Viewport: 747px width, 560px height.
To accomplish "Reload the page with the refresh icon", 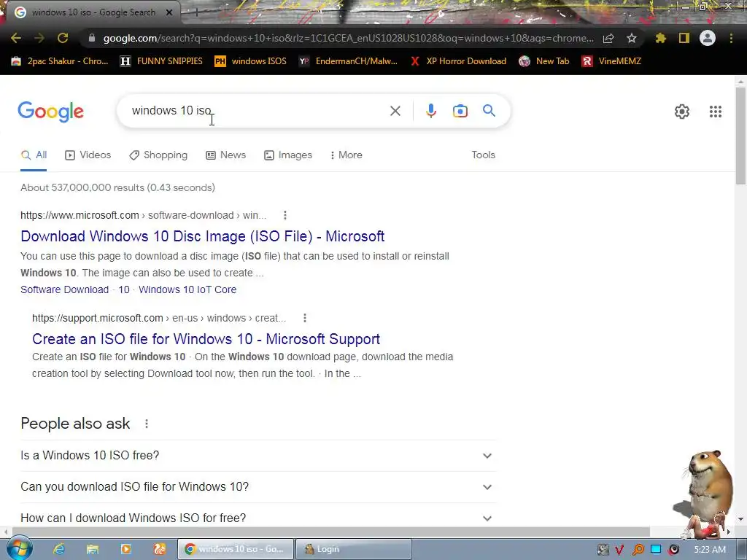I will click(x=63, y=38).
